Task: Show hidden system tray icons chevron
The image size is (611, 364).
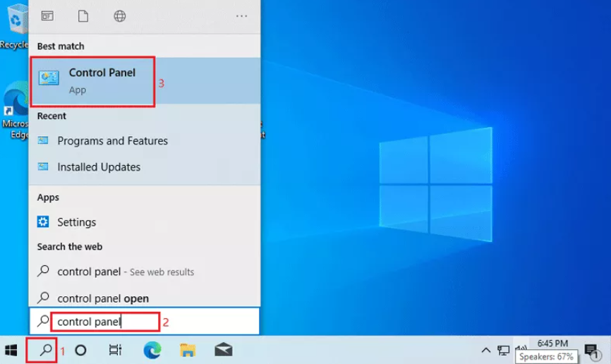Action: (x=486, y=350)
